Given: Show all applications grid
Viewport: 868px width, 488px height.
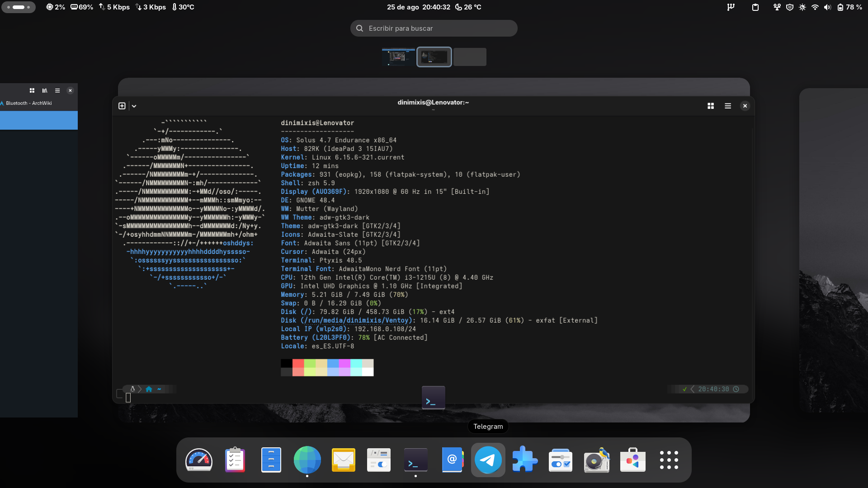Looking at the screenshot, I should click(x=669, y=460).
